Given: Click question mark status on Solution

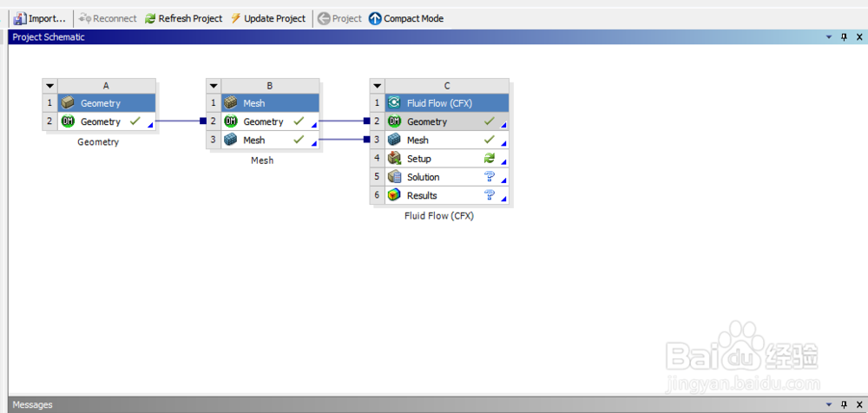Looking at the screenshot, I should (490, 177).
